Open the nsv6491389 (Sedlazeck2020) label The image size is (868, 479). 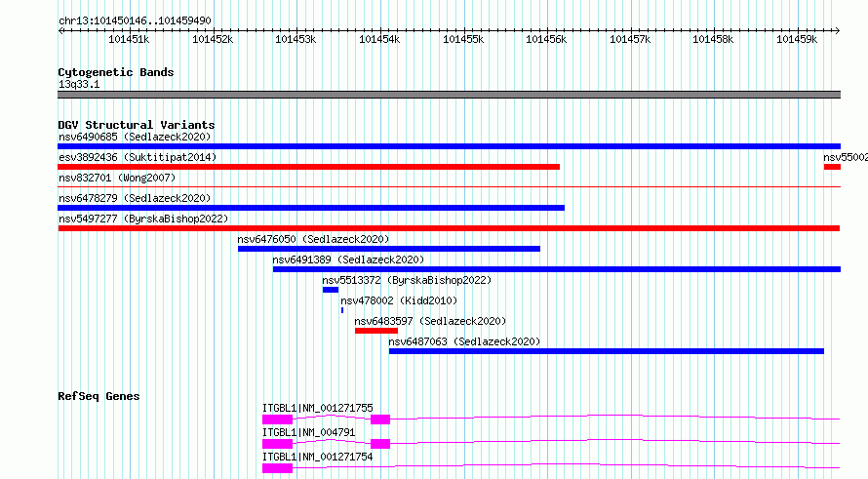[348, 259]
